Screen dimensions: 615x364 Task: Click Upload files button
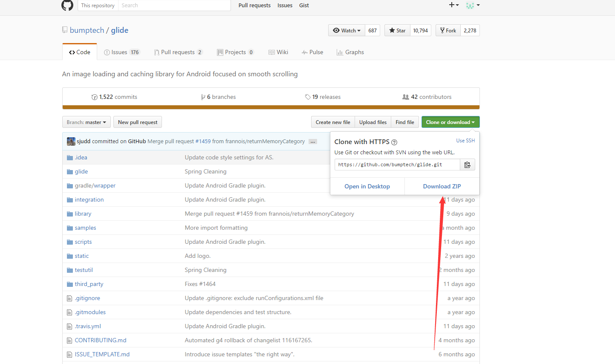(x=373, y=122)
